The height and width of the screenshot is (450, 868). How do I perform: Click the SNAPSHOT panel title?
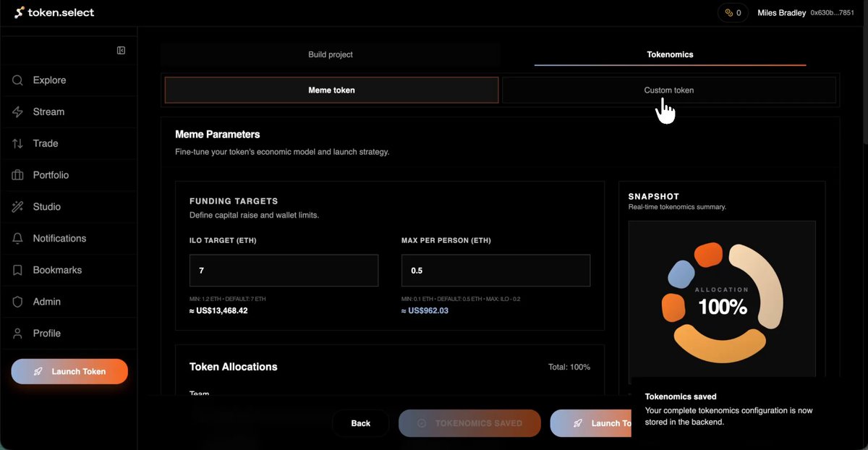(654, 196)
